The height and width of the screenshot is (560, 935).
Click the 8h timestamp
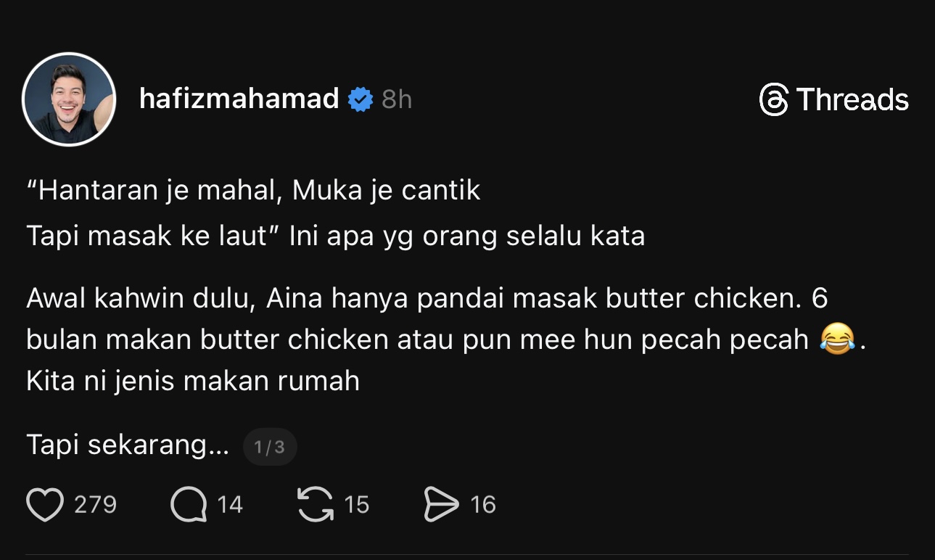[x=397, y=99]
